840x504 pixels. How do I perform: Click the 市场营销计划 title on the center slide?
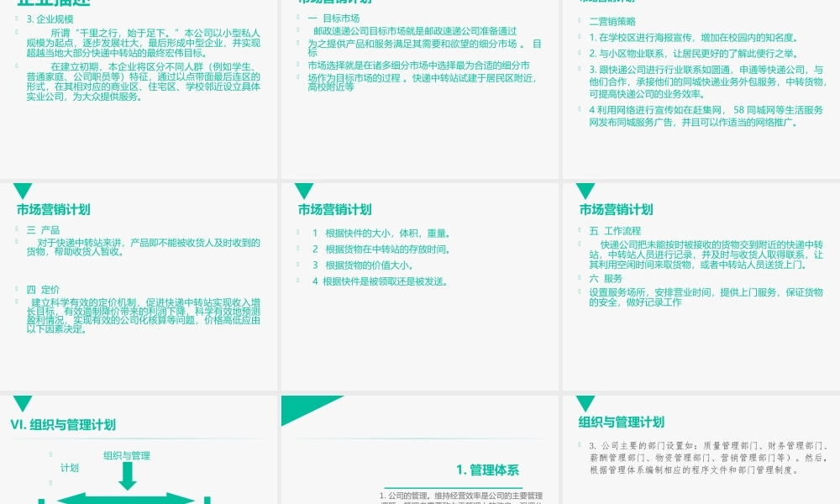[x=329, y=210]
